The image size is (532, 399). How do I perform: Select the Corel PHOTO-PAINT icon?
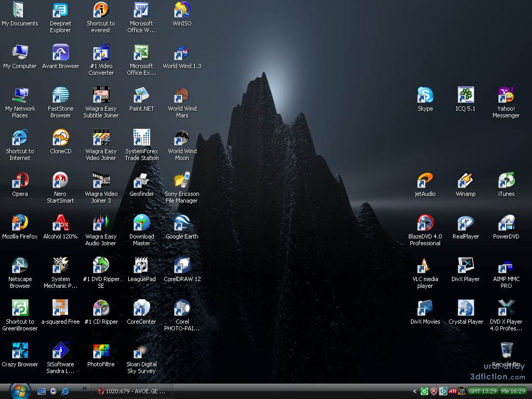182,308
